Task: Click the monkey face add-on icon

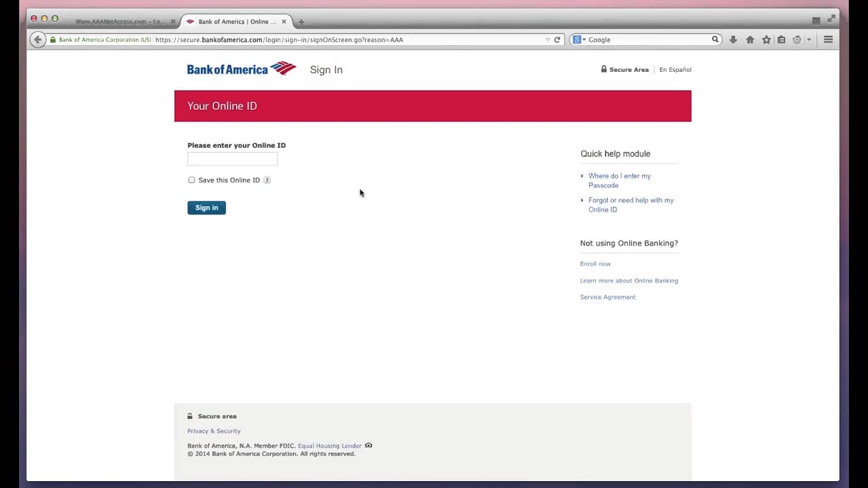Action: pos(797,40)
